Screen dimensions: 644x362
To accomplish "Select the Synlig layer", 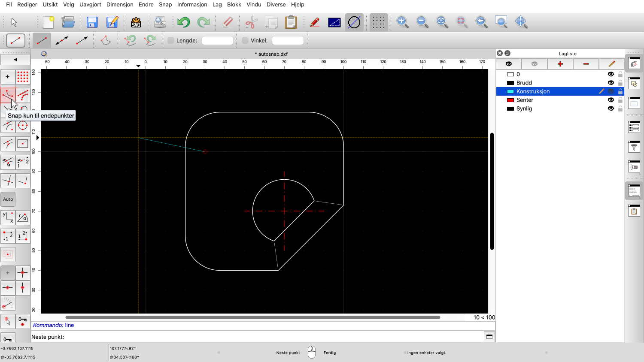I will click(524, 109).
